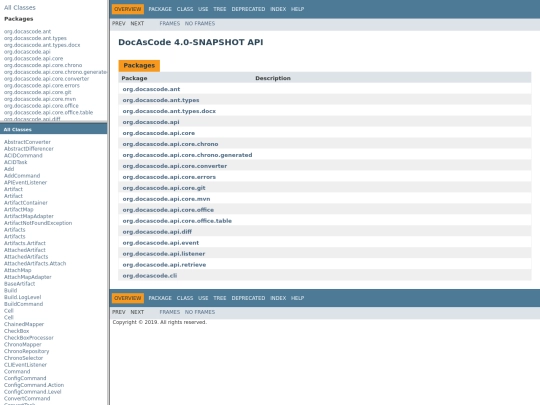Viewport: 540px width, 405px height.
Task: Open USE in top navigation bar
Action: pos(203,9)
